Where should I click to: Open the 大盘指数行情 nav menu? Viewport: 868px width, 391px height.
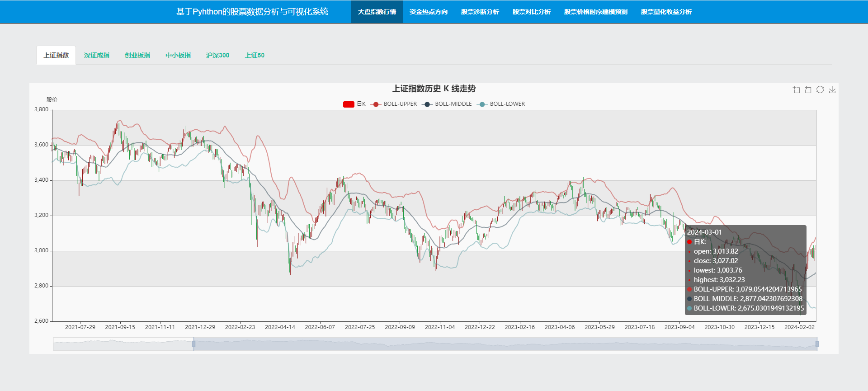point(377,12)
